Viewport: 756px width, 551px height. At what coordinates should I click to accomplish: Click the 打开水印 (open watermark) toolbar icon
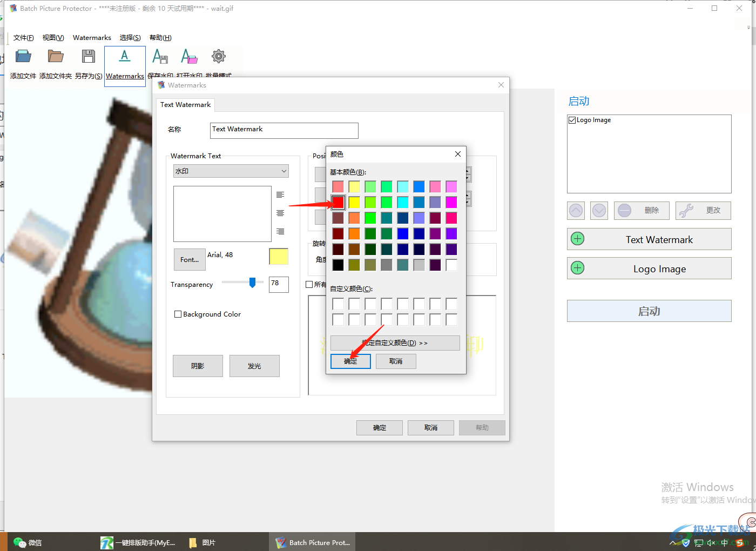coord(190,56)
